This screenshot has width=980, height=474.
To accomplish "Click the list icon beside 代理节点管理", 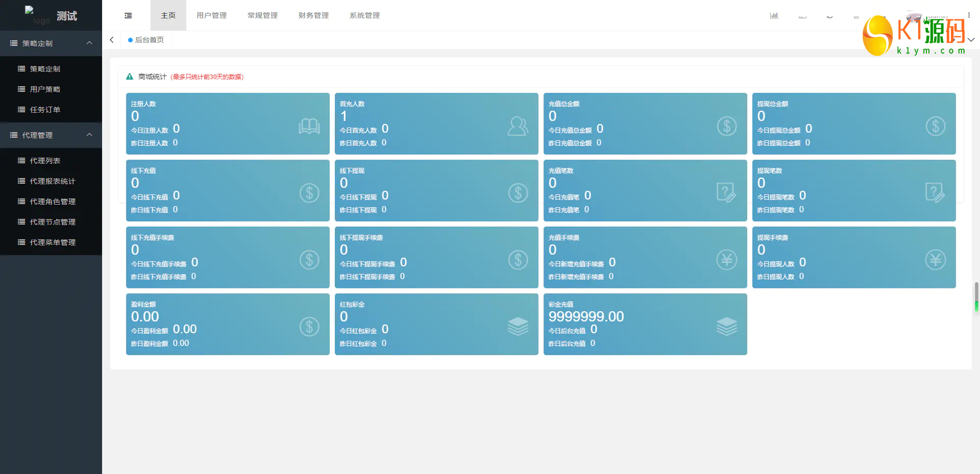I will [21, 222].
